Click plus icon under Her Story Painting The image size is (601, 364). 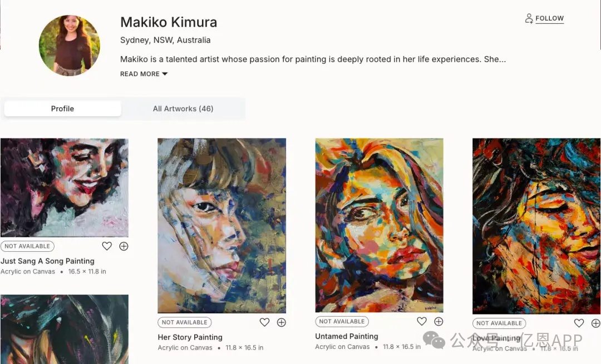(281, 322)
